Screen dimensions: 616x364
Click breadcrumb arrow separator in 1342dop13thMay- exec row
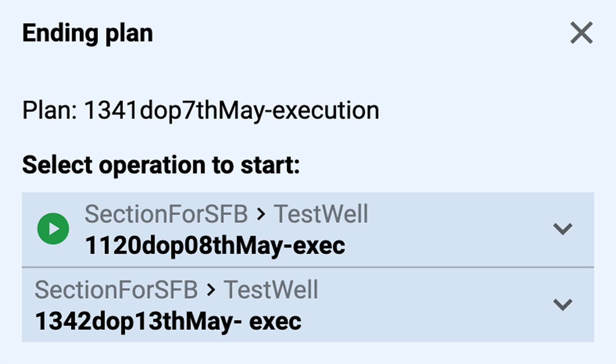[211, 290]
